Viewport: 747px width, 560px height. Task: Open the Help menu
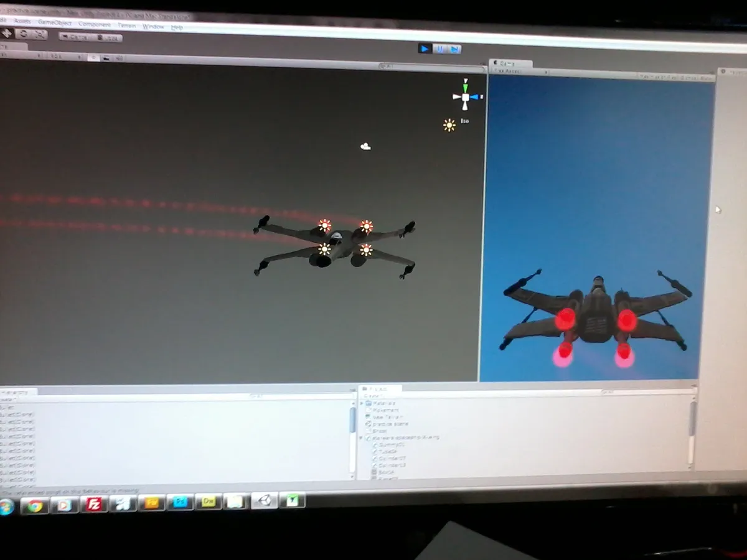point(177,27)
